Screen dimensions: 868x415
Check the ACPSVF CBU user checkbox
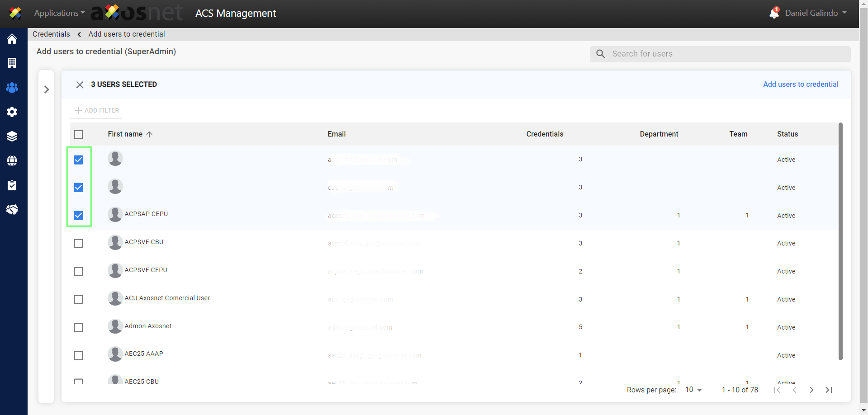79,244
